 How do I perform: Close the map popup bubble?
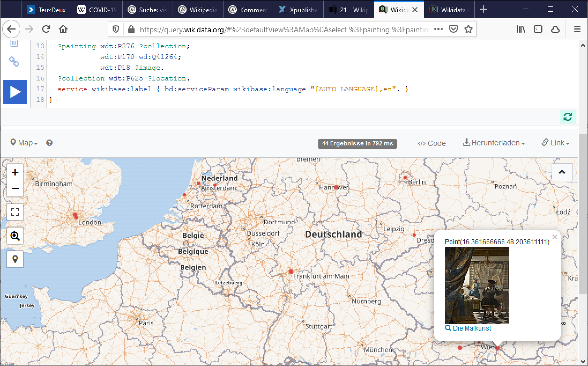tap(555, 237)
